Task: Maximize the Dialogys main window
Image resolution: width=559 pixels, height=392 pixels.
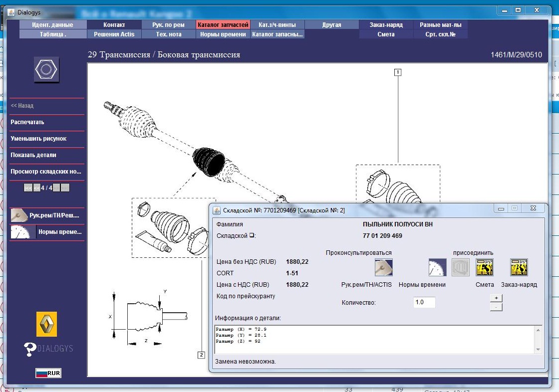Action: [518, 10]
